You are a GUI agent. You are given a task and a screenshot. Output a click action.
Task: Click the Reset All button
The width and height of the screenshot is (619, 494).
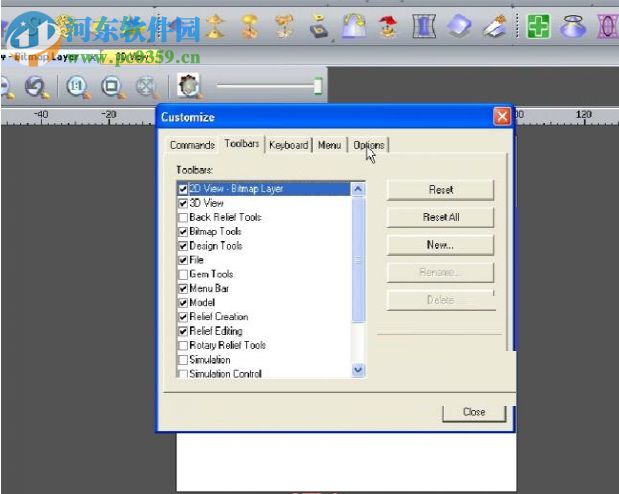pos(441,217)
